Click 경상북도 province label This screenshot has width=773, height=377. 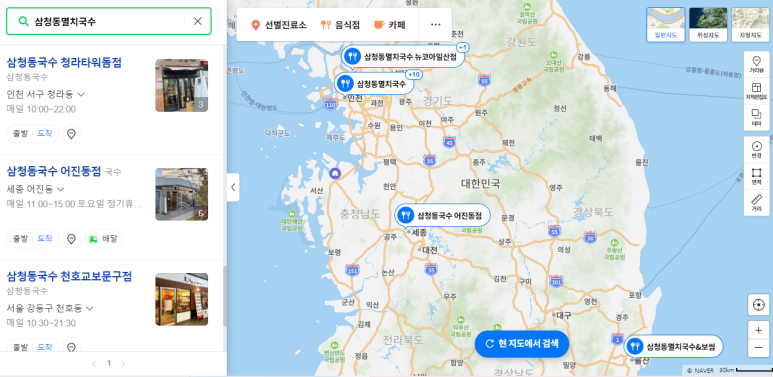pyautogui.click(x=593, y=212)
